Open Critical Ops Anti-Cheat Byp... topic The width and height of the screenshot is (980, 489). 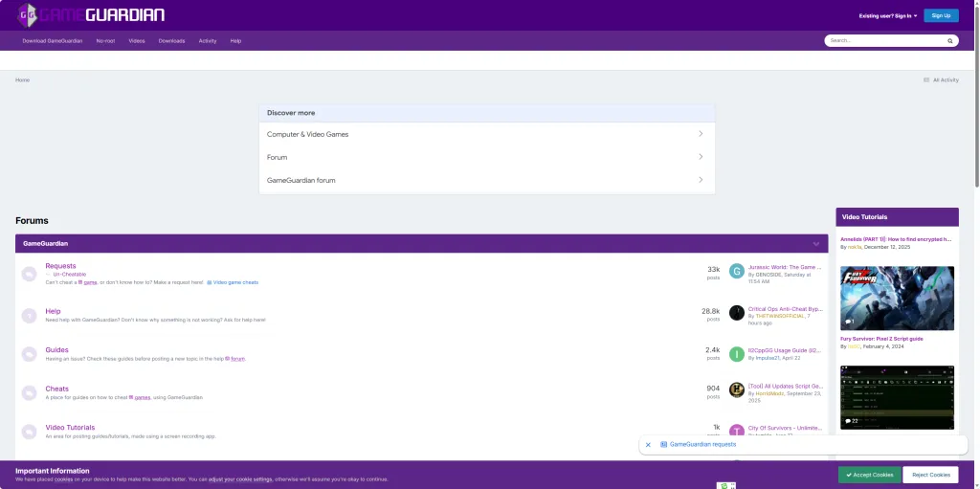point(785,309)
